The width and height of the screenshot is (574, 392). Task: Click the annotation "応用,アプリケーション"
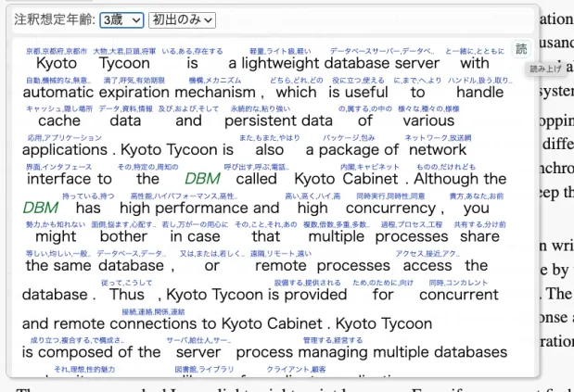point(65,138)
